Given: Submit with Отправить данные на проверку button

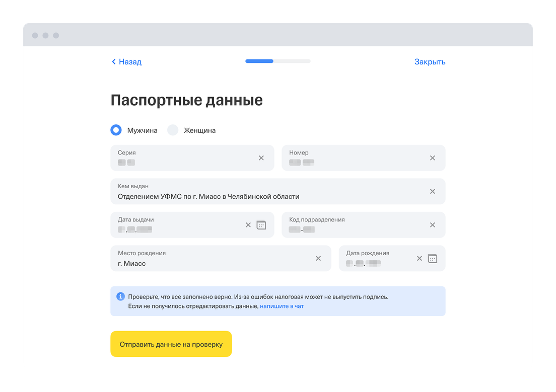Looking at the screenshot, I should pyautogui.click(x=171, y=344).
